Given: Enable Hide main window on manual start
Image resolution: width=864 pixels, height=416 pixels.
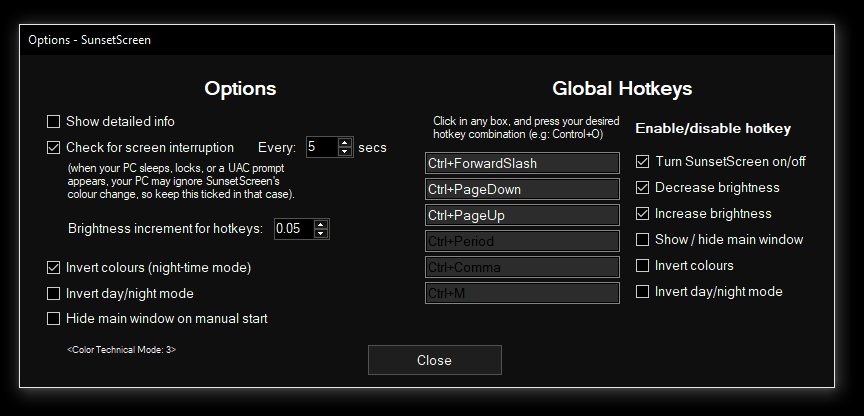Looking at the screenshot, I should click(x=53, y=318).
